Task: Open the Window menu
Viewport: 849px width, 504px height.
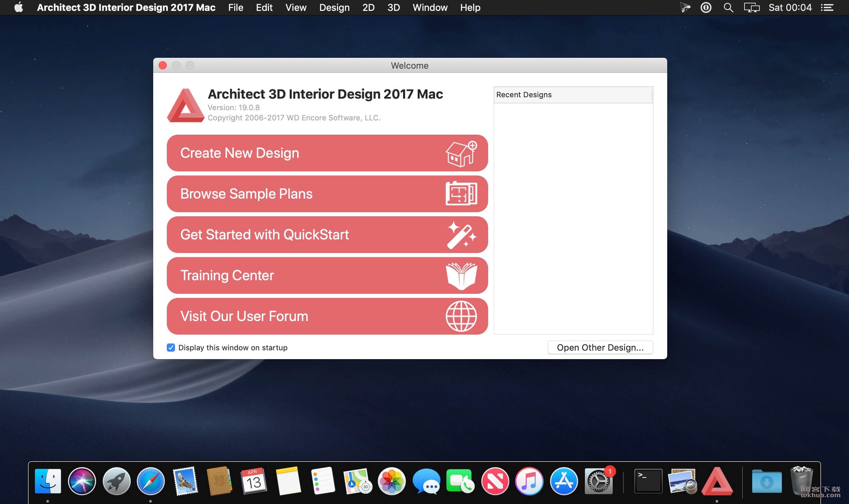Action: click(430, 7)
